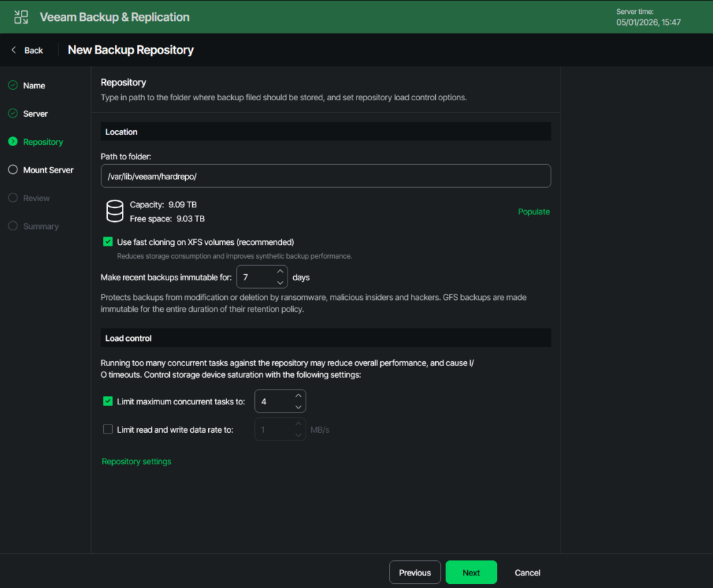Uncheck Limit maximum concurrent tasks
The image size is (713, 588).
(x=108, y=402)
